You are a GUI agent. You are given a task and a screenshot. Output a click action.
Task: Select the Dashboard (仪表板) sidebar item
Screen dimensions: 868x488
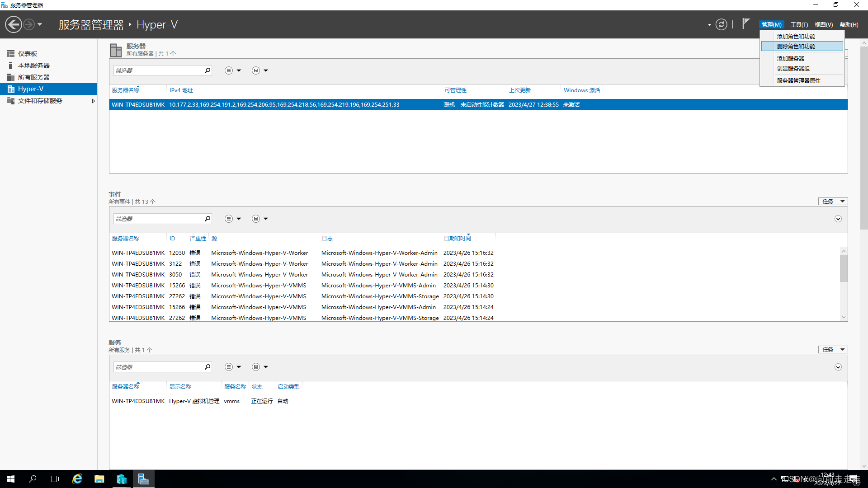28,54
